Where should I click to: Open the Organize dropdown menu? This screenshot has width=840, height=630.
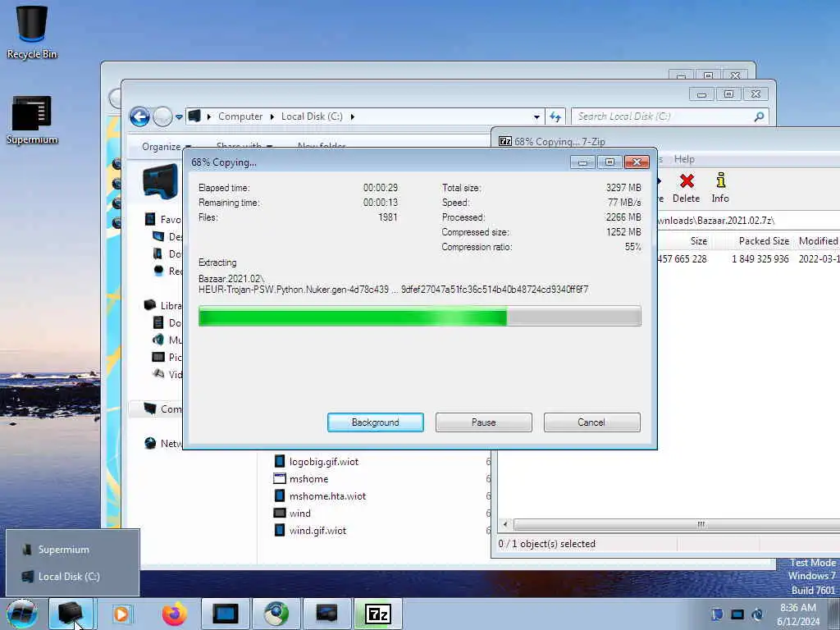point(166,147)
